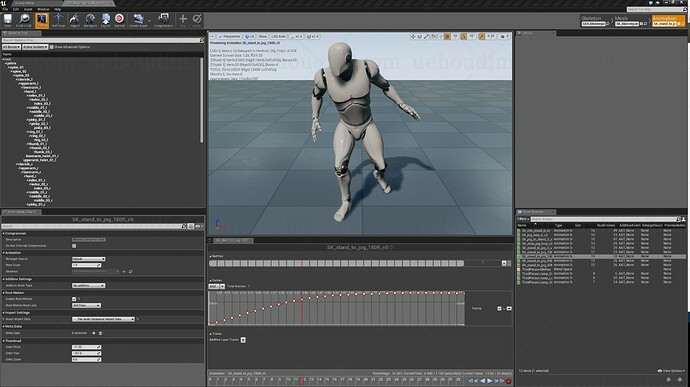This screenshot has height=387, width=690.
Task: Toggle Enable Root Motion checkbox
Action: point(74,299)
